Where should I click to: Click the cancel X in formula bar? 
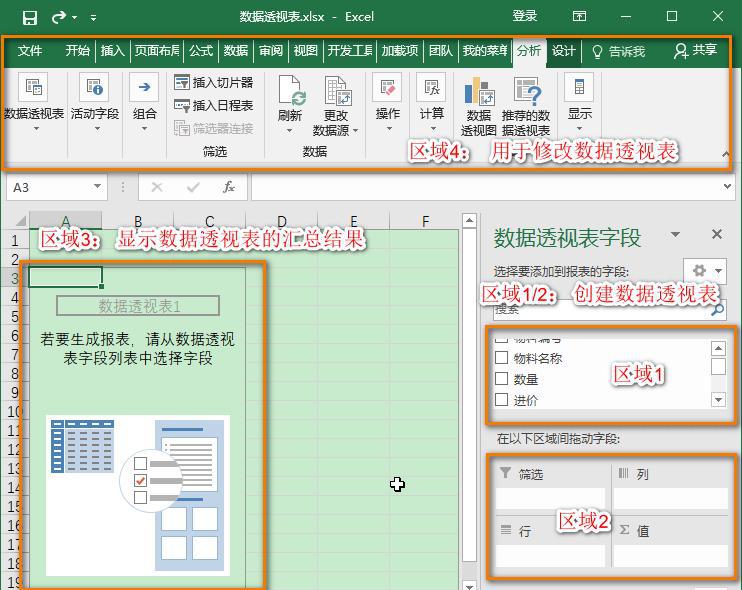click(x=157, y=187)
